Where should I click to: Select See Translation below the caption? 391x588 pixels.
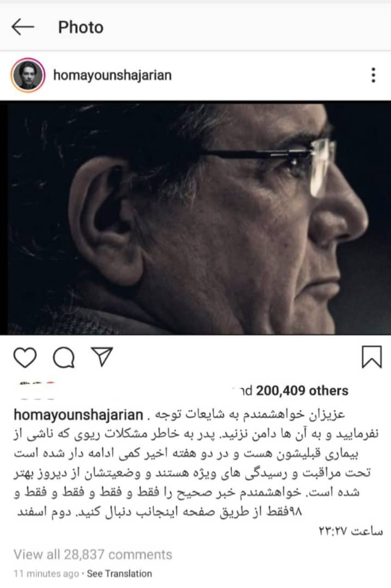click(119, 574)
